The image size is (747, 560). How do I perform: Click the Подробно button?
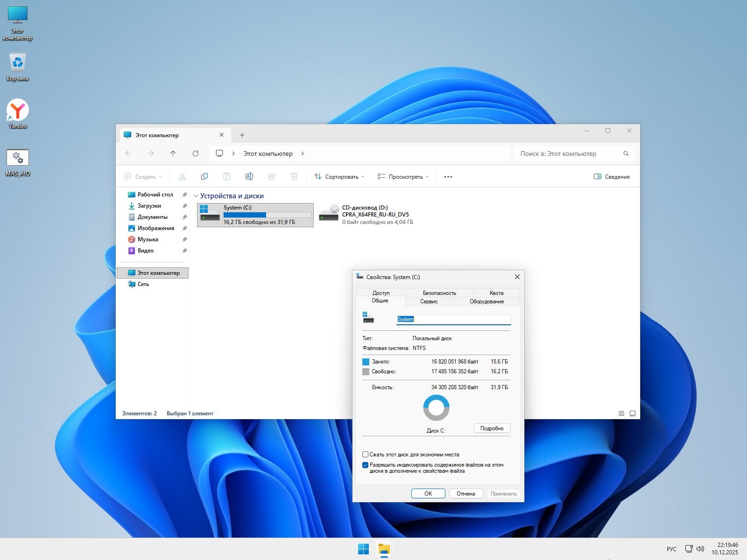coord(492,428)
